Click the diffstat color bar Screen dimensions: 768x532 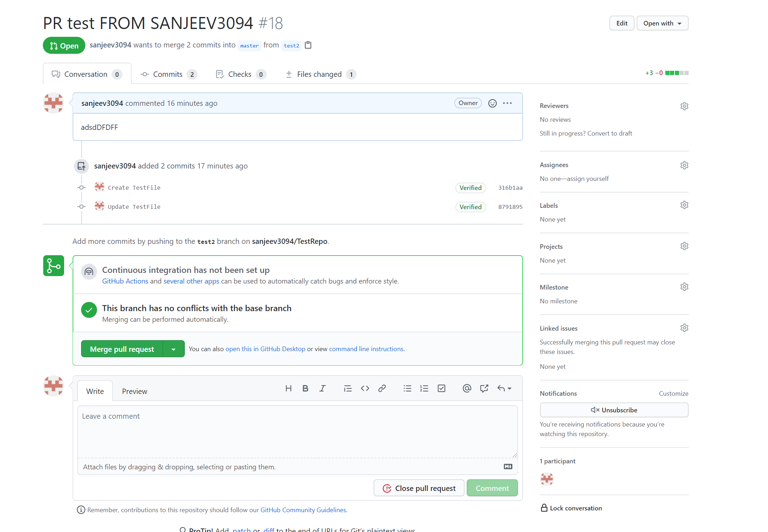(677, 73)
